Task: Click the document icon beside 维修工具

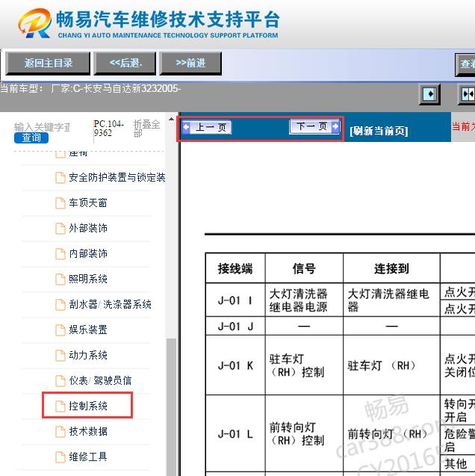Action: 60,457
